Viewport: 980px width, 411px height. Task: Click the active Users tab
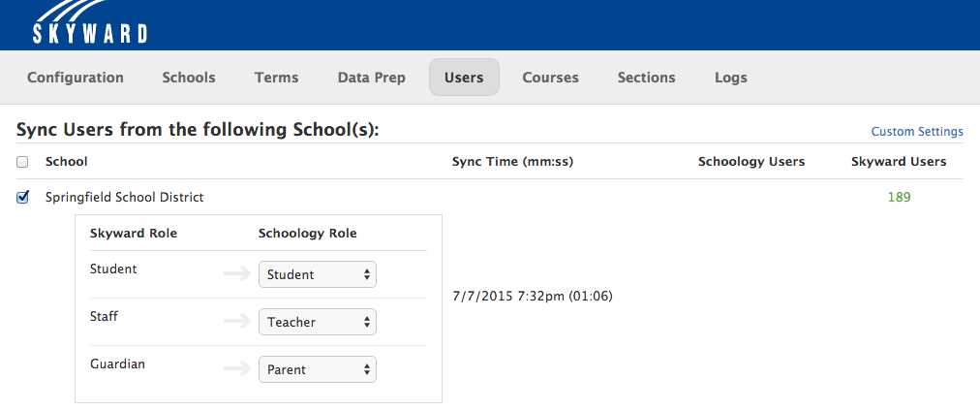pyautogui.click(x=464, y=78)
